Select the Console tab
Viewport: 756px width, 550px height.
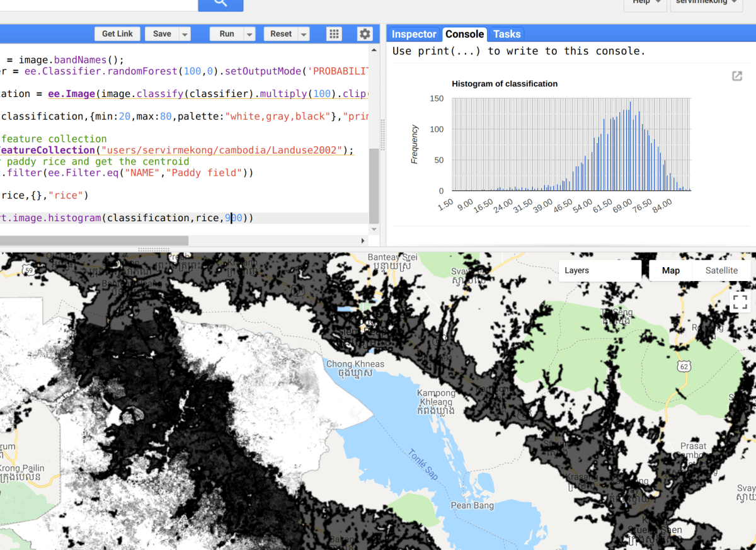[464, 34]
